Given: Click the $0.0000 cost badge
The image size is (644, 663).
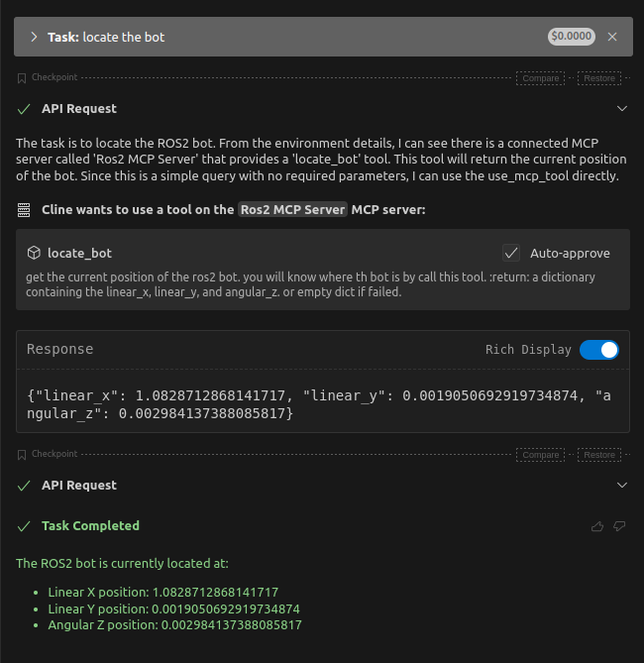Looking at the screenshot, I should tap(572, 37).
